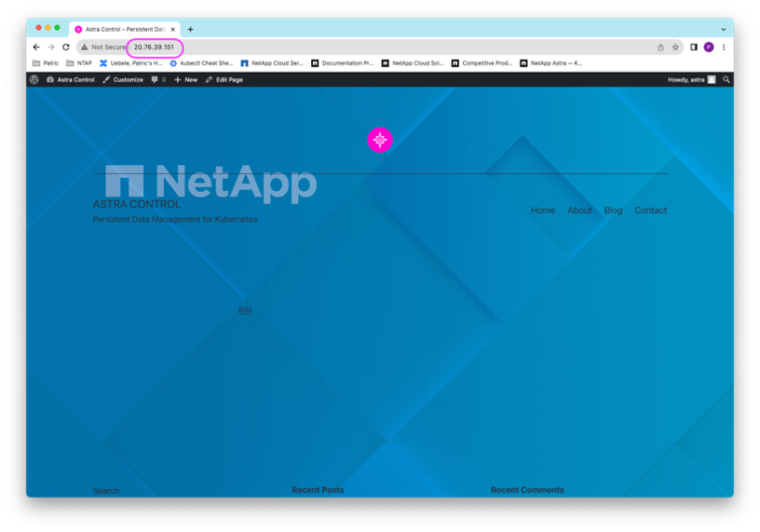This screenshot has height=532, width=760.
Task: Click the share icon in the address bar
Action: coord(660,47)
